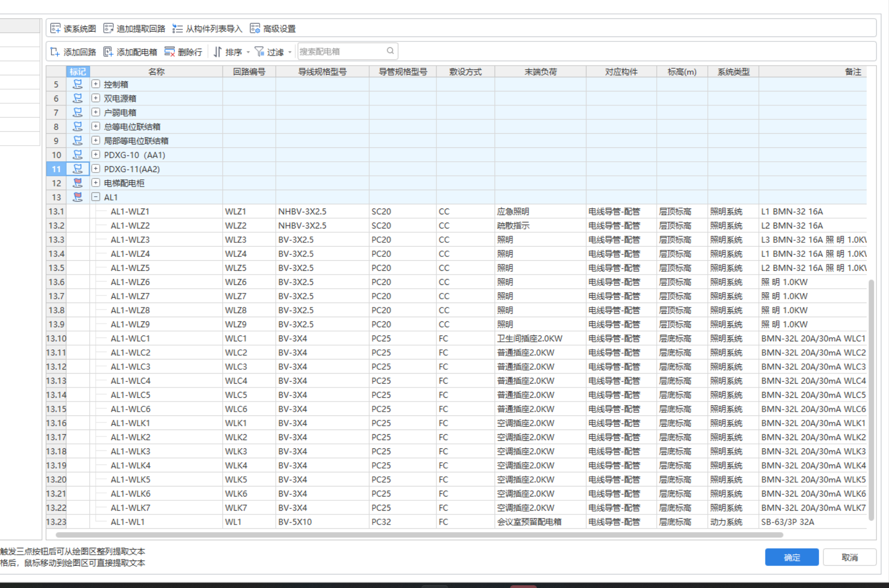Click the SB-63/3P 32A remark cell
Screen dimensions: 889x588
pyautogui.click(x=813, y=522)
